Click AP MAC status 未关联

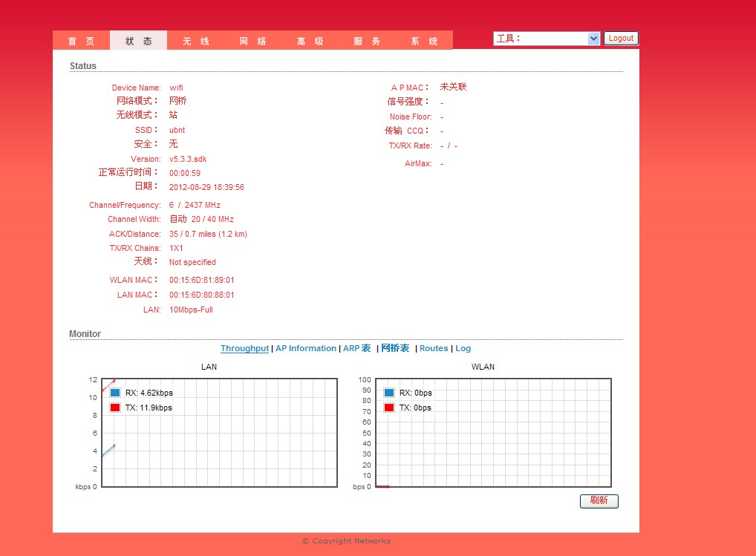click(x=453, y=87)
